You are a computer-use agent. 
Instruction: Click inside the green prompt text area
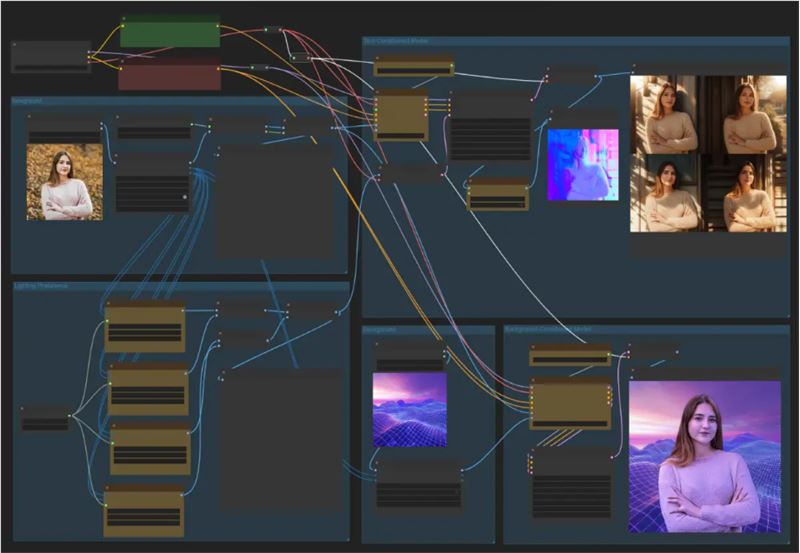[x=170, y=35]
